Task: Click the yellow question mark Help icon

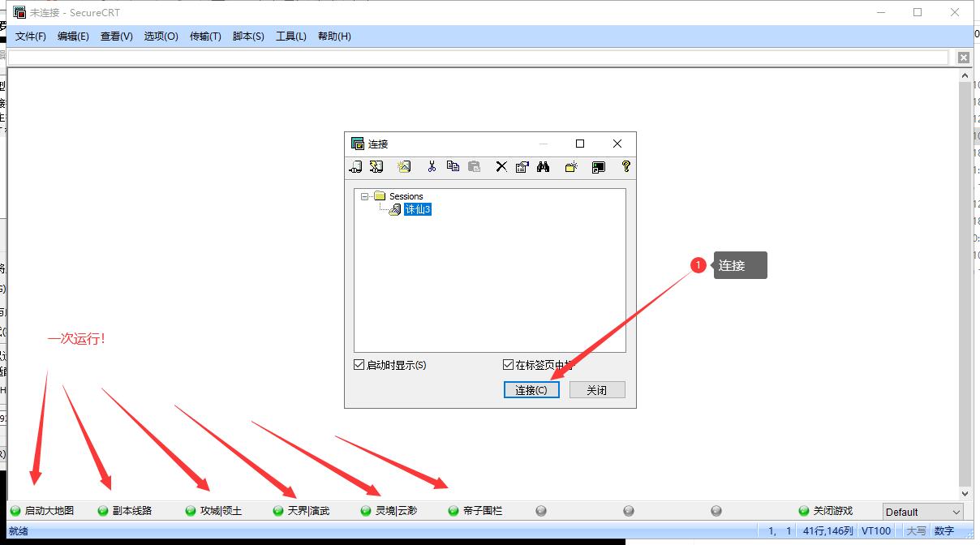Action: click(625, 167)
